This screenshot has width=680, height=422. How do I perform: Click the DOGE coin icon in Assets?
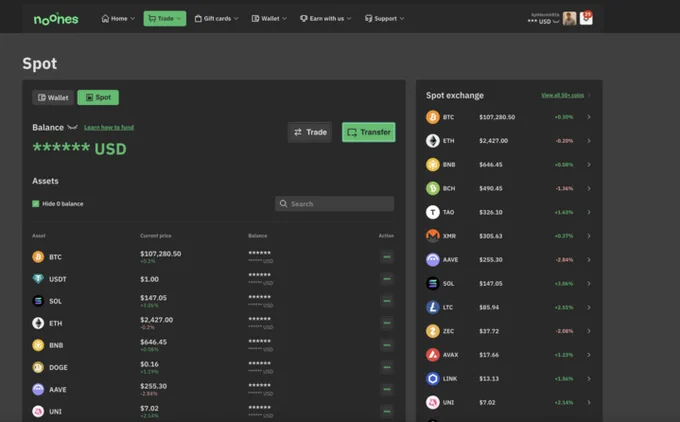38,367
